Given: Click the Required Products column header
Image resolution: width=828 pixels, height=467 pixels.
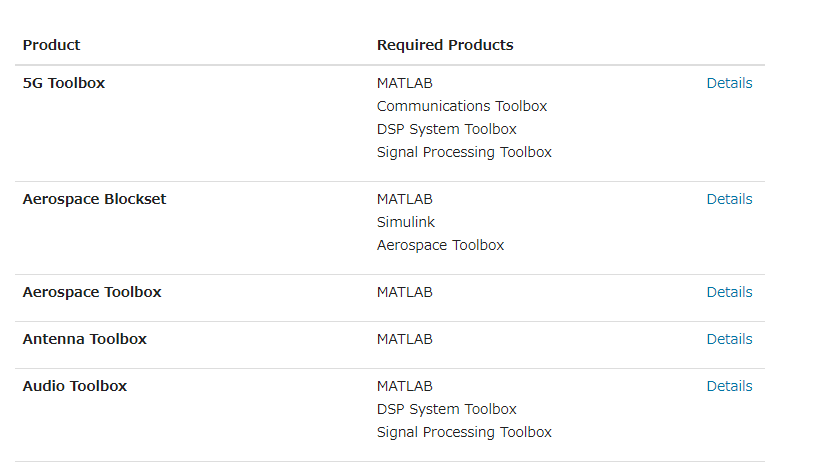Looking at the screenshot, I should (x=445, y=45).
